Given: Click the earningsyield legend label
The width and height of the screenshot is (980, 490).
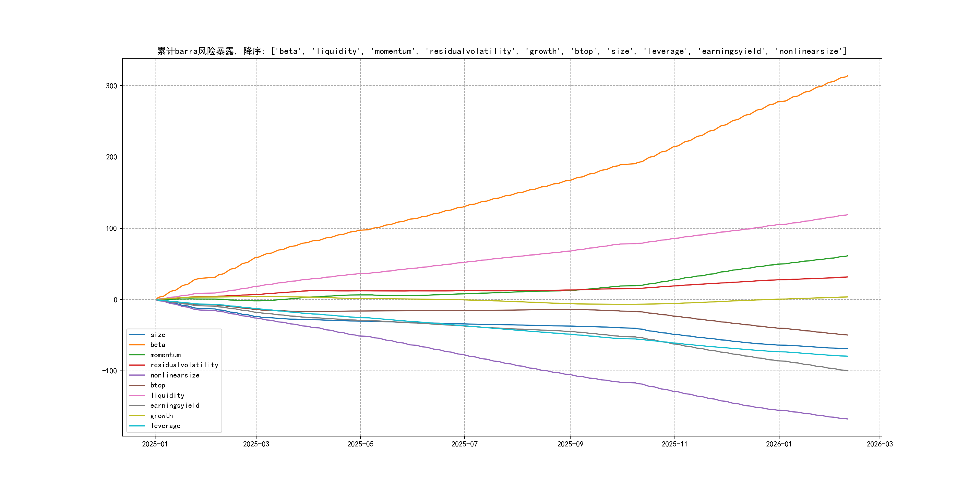Looking at the screenshot, I should (x=175, y=406).
